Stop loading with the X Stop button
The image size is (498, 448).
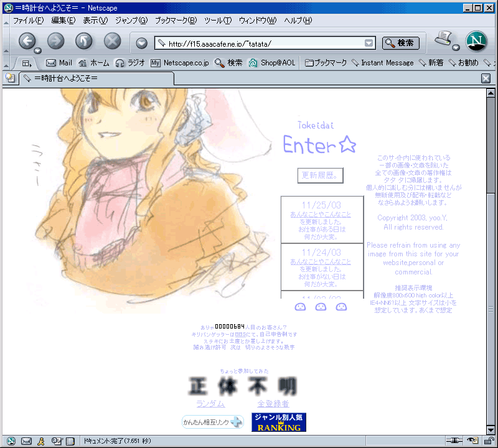coord(113,41)
